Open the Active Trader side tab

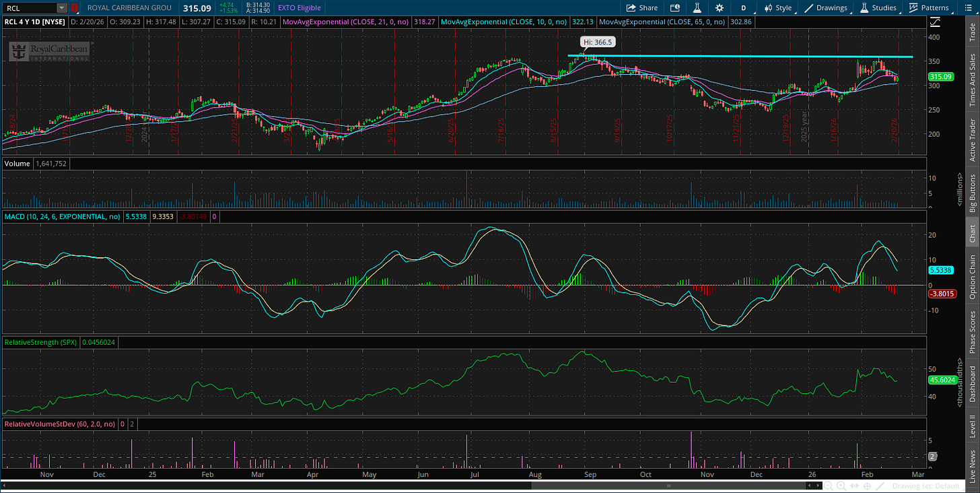click(972, 140)
